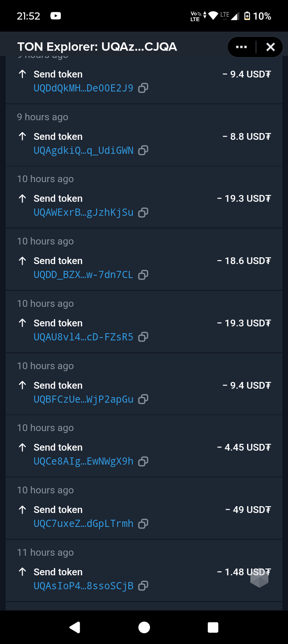Copy address UQAWExrB...gJzhKjSu
Screen dimensions: 288x644
click(x=143, y=213)
